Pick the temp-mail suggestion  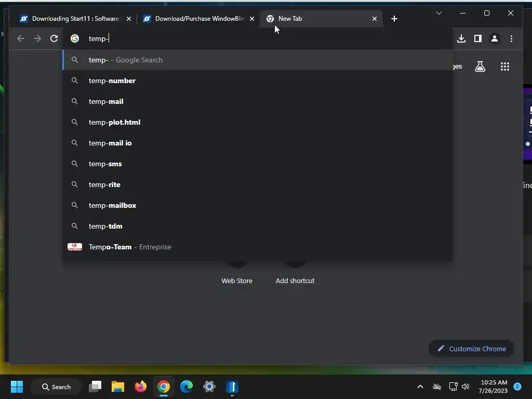tap(258, 101)
